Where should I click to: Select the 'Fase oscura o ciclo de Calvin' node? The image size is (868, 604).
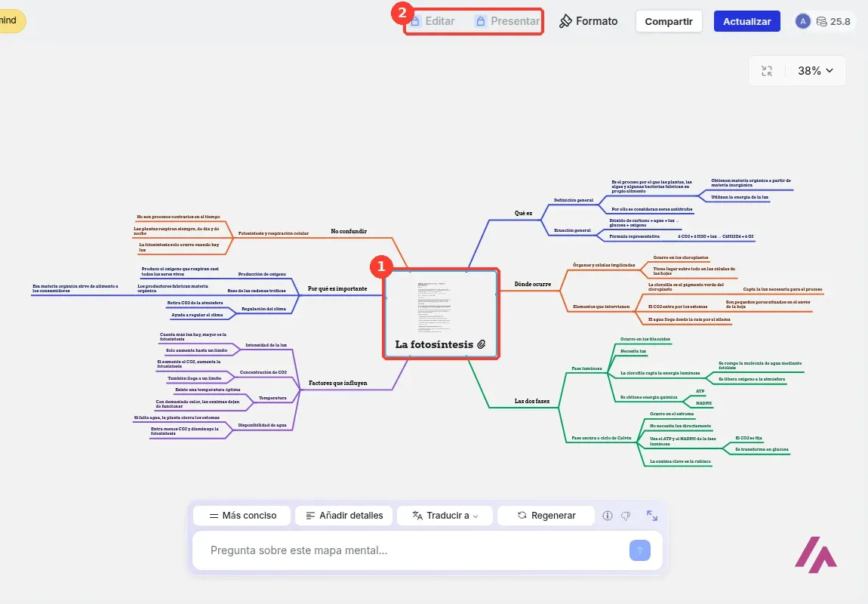(601, 438)
